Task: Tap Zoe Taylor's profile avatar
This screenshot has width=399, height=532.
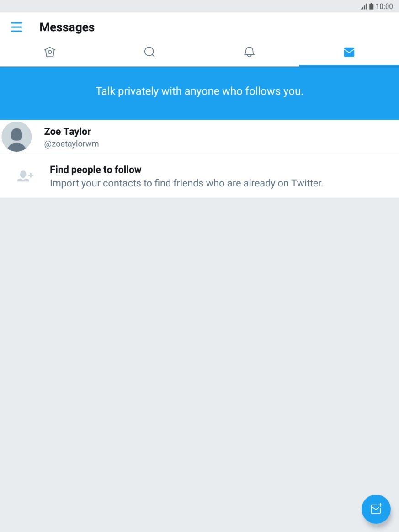Action: click(x=17, y=137)
